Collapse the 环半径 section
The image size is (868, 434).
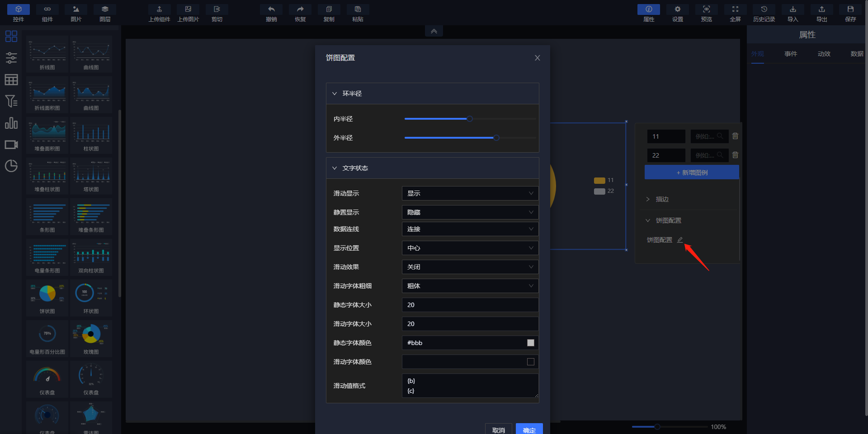tap(335, 93)
